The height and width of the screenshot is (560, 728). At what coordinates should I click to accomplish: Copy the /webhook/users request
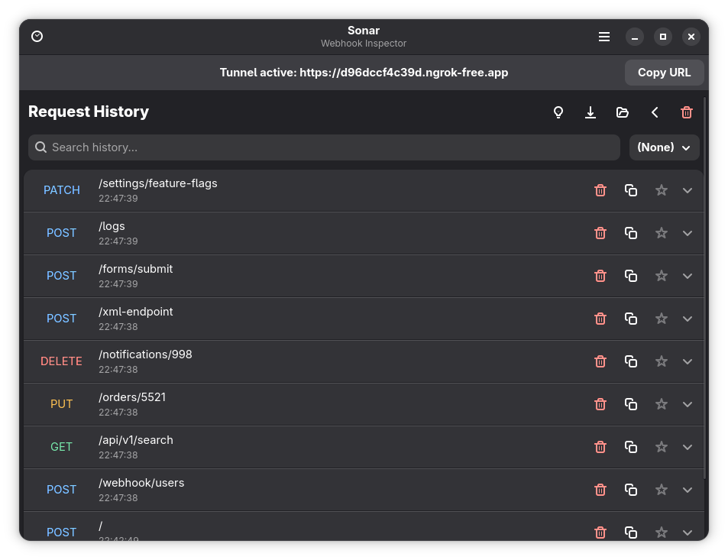tap(630, 490)
